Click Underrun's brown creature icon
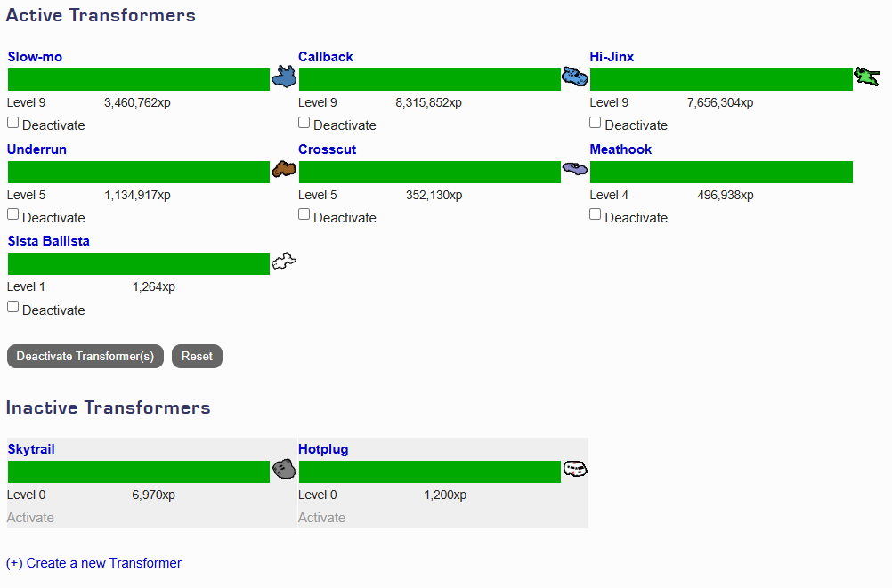 tap(283, 169)
